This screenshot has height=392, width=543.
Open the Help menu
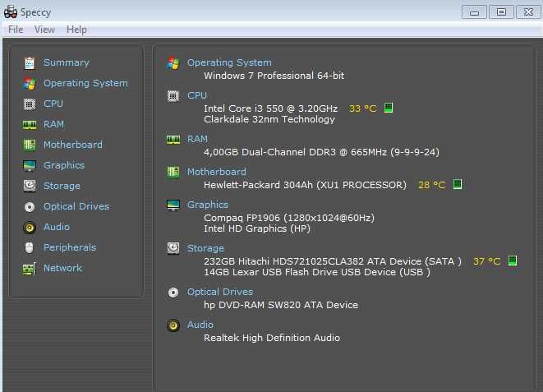point(76,30)
